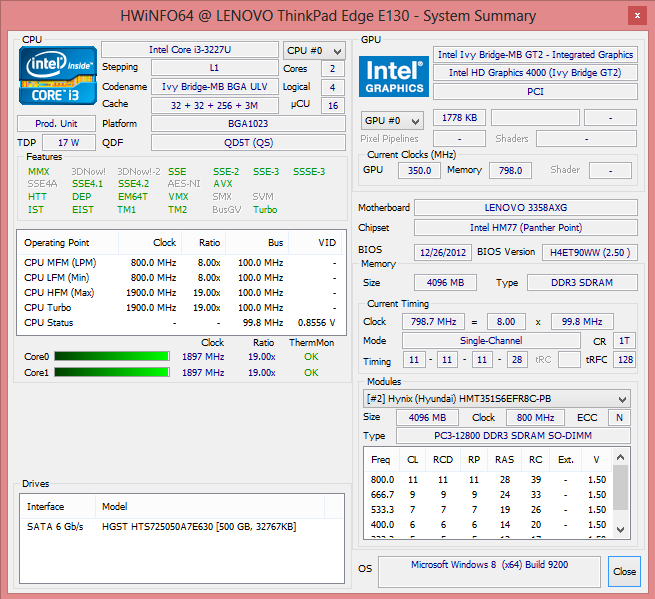Click the TDP 17 W field
655x599 pixels.
tap(69, 142)
